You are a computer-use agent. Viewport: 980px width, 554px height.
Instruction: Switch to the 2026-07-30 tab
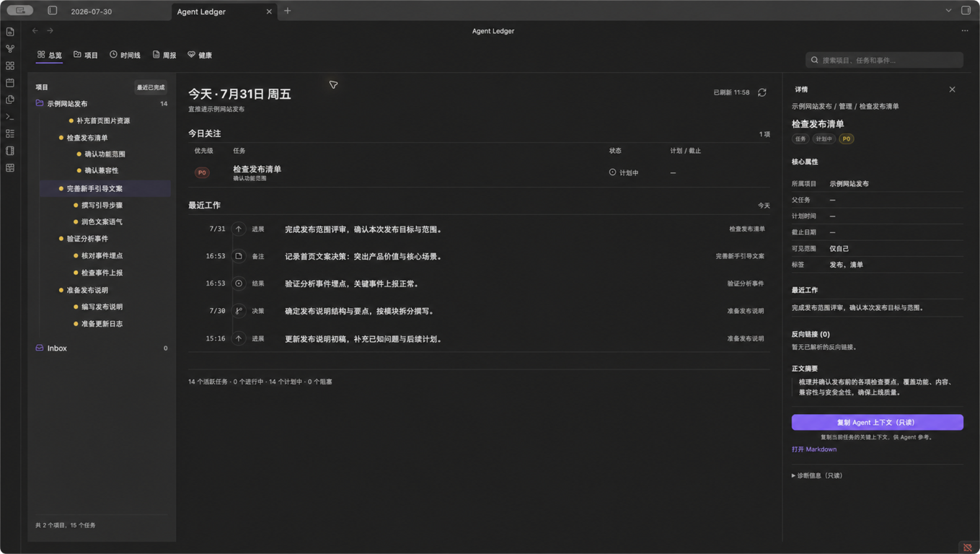coord(91,12)
